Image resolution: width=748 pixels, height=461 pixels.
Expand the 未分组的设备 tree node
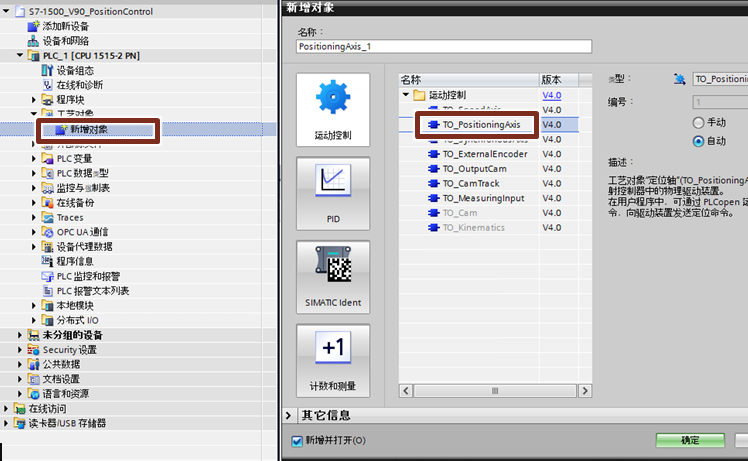point(20,335)
